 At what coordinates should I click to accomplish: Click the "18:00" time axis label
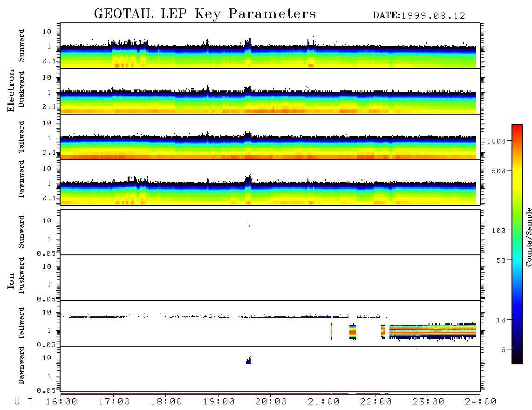(167, 402)
